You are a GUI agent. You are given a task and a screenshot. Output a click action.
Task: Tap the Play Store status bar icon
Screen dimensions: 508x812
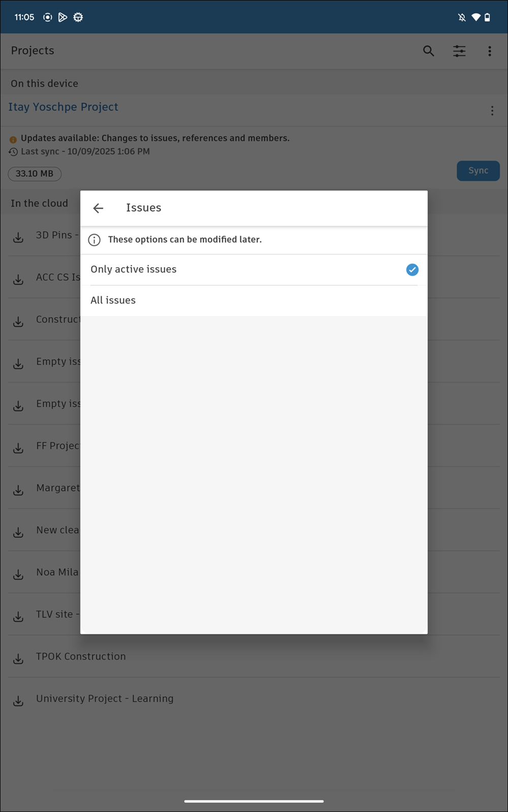click(x=62, y=17)
